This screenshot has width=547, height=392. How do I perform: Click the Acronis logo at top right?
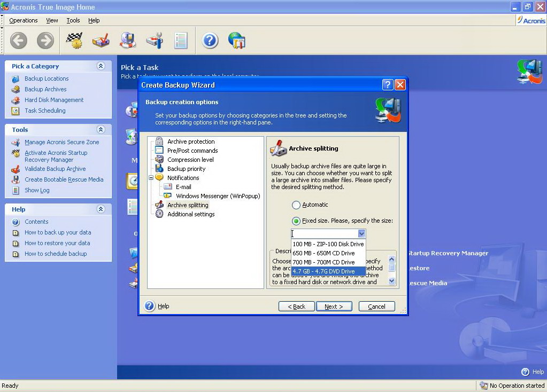[x=531, y=20]
